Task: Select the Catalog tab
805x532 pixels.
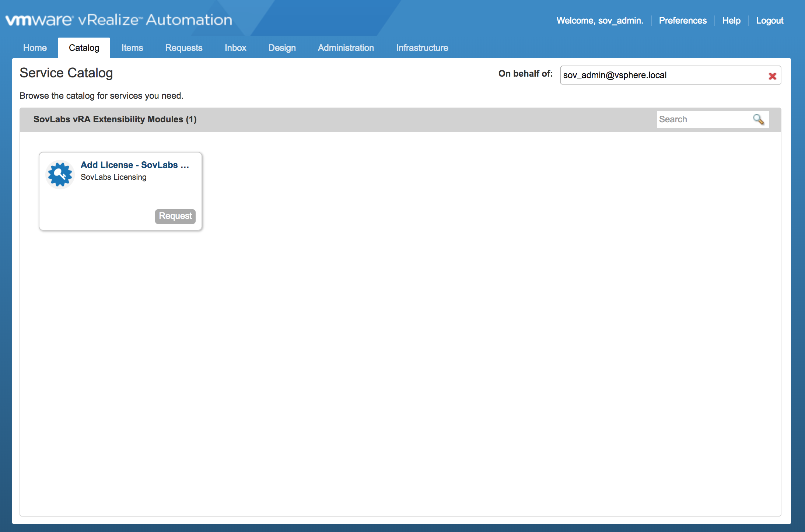Action: click(84, 48)
